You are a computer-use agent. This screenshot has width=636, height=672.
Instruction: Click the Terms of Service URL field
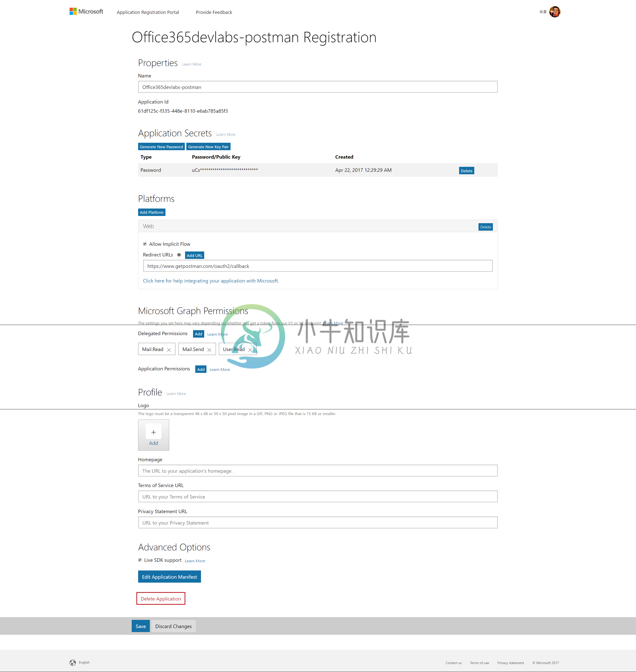pyautogui.click(x=318, y=496)
